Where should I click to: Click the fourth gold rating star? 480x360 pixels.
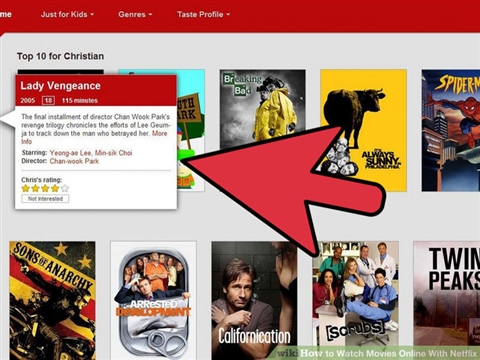coord(55,188)
